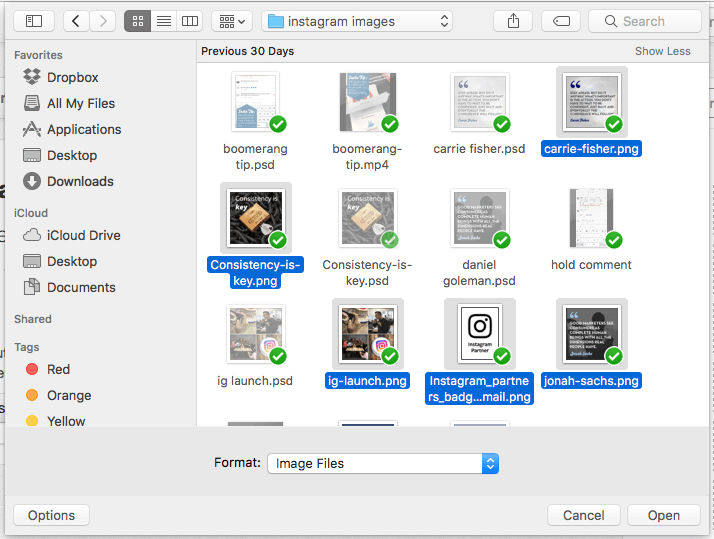
Task: Select Desktop under Favorites
Action: click(x=71, y=155)
